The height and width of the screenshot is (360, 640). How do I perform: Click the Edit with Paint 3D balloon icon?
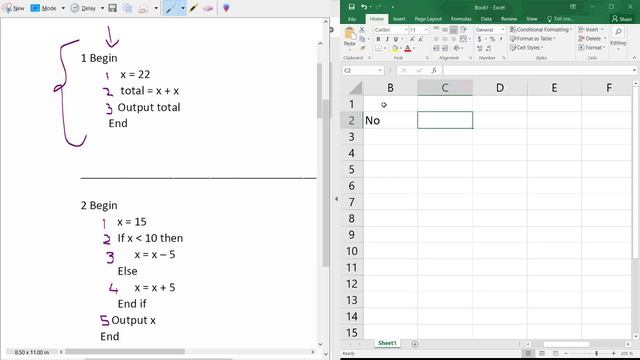coord(226,8)
